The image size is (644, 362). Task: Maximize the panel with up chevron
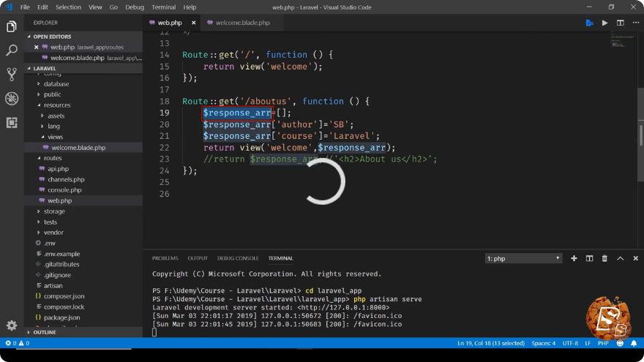click(x=620, y=258)
